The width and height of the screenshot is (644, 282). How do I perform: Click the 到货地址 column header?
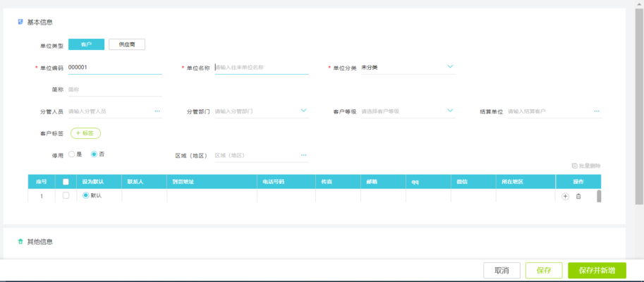[x=212, y=181]
